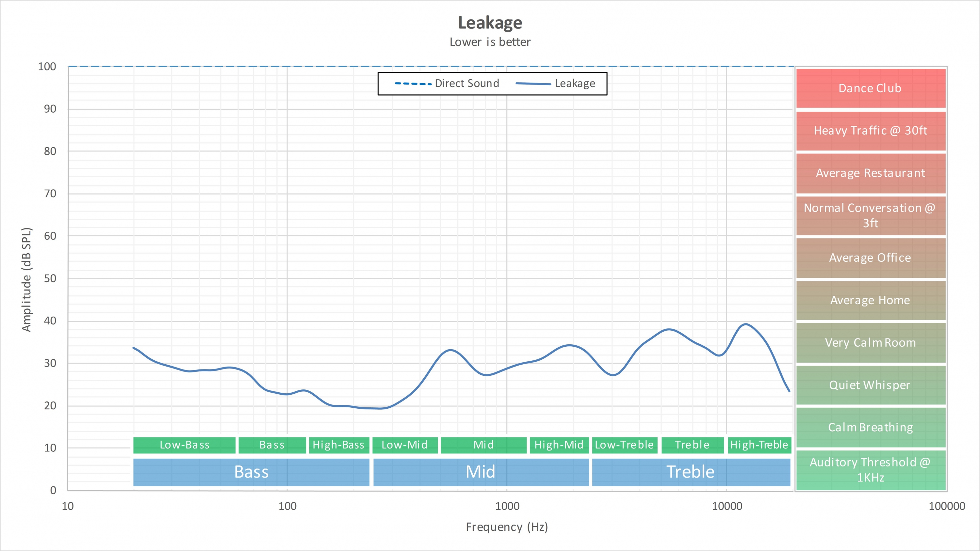Select the High-Bass band label

pos(338,445)
